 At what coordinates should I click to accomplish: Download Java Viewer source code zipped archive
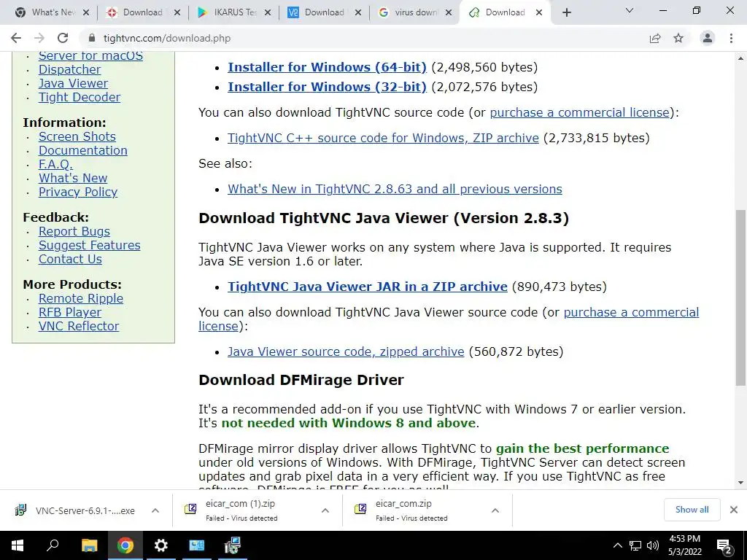[x=345, y=351]
